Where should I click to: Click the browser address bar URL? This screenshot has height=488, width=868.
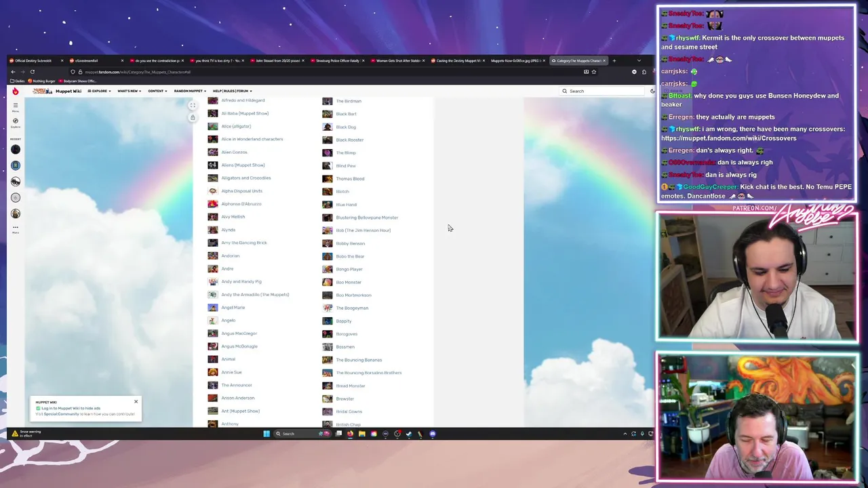point(138,72)
